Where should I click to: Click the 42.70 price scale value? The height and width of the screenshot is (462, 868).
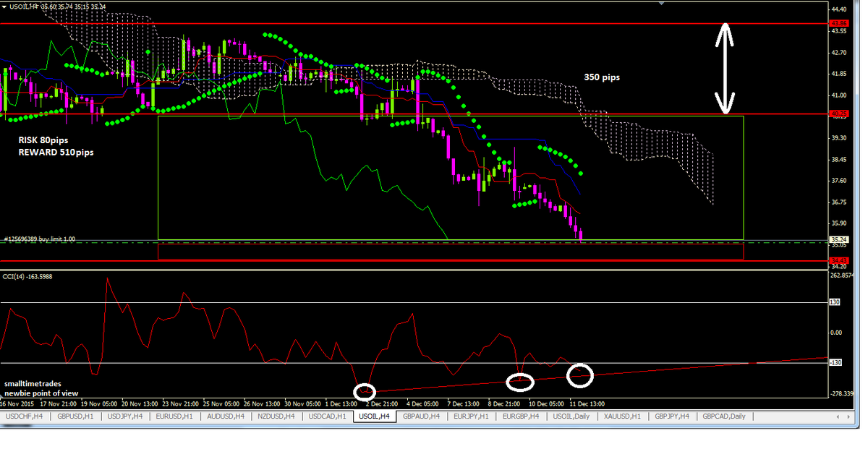click(x=839, y=53)
